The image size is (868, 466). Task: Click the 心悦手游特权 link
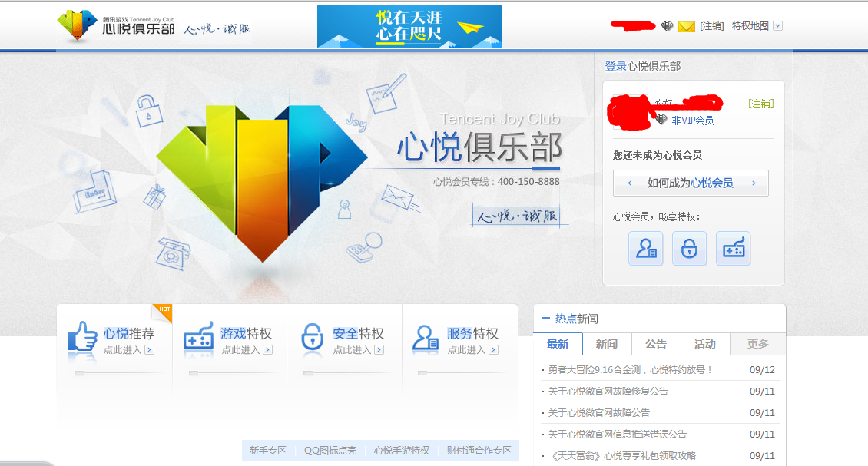click(x=402, y=451)
